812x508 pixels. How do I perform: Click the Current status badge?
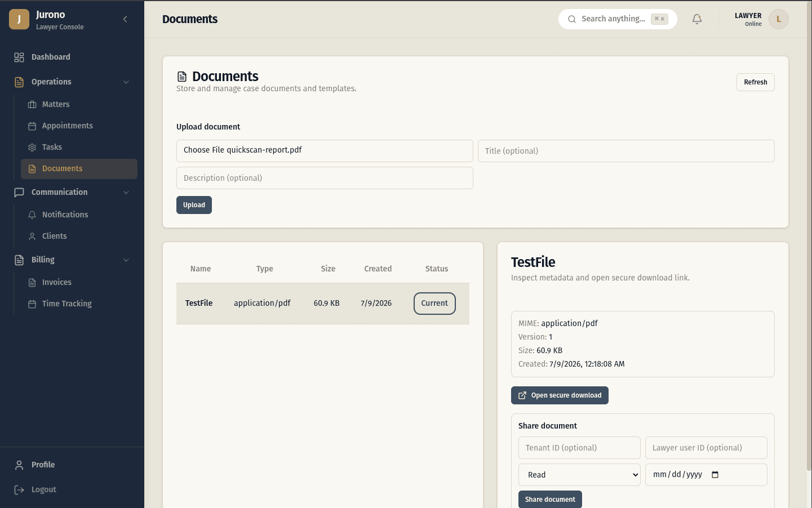point(434,304)
